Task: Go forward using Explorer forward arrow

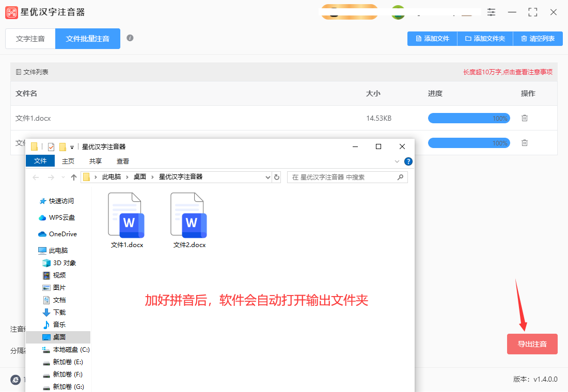Action: (x=51, y=177)
